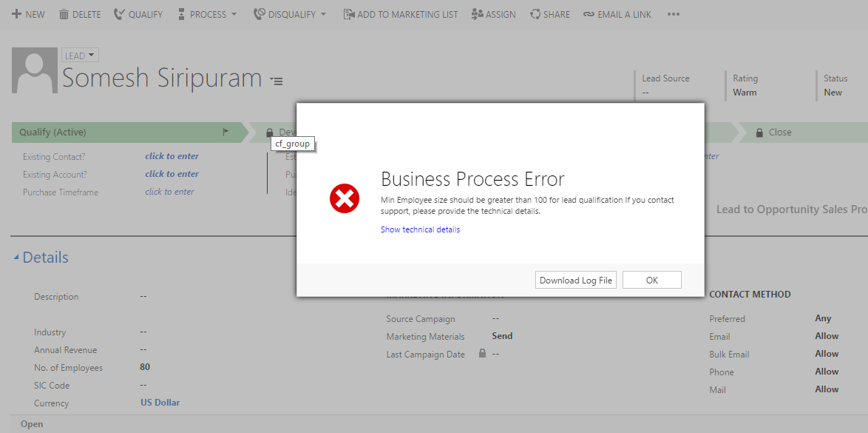The width and height of the screenshot is (868, 433).
Task: Click the SHARE circular icon
Action: [535, 14]
